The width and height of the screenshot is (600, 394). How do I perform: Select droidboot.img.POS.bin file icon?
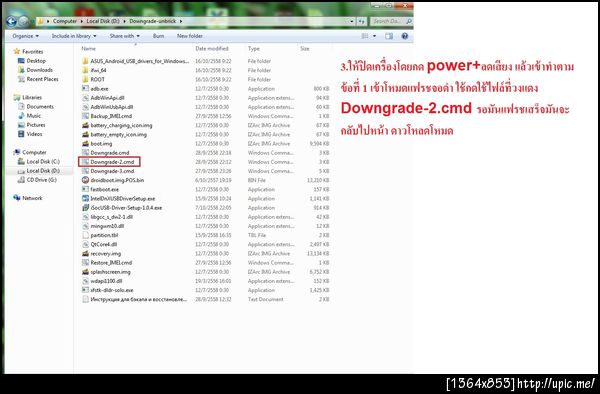pyautogui.click(x=85, y=180)
